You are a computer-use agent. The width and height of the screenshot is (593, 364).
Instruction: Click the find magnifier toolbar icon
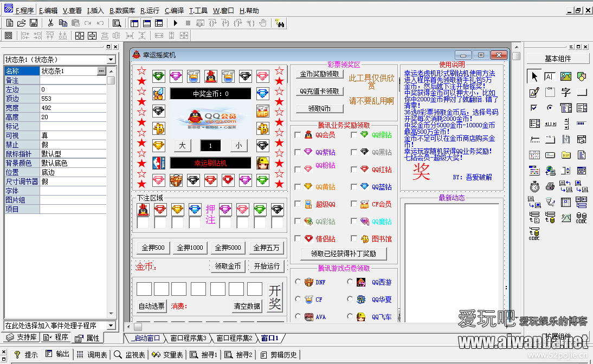click(x=117, y=23)
